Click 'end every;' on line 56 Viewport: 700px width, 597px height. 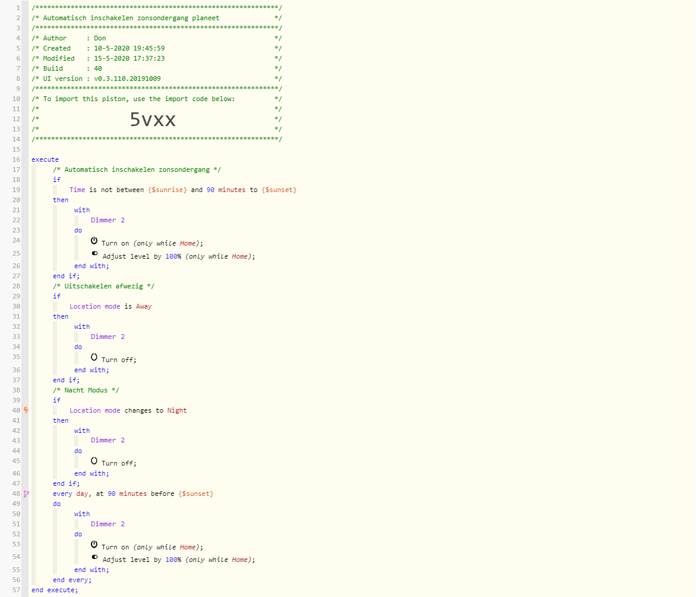pyautogui.click(x=72, y=580)
